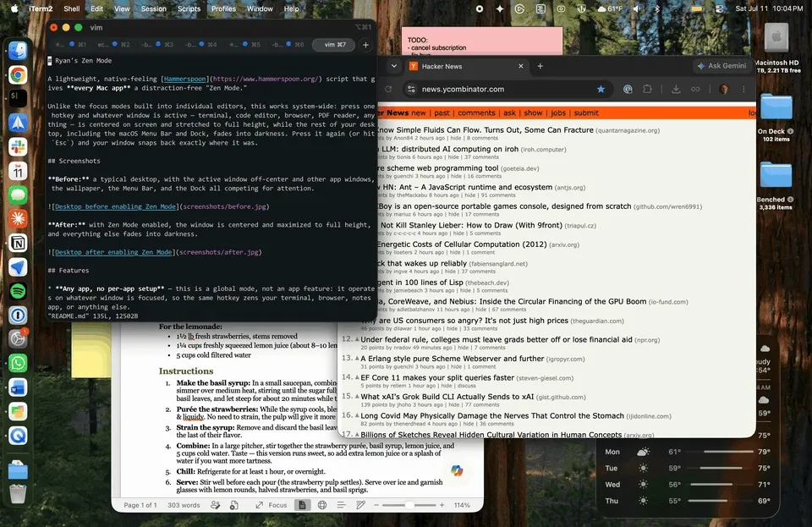Open Spotify in the Dock
Screen dimensions: 812x527
[x=18, y=291]
